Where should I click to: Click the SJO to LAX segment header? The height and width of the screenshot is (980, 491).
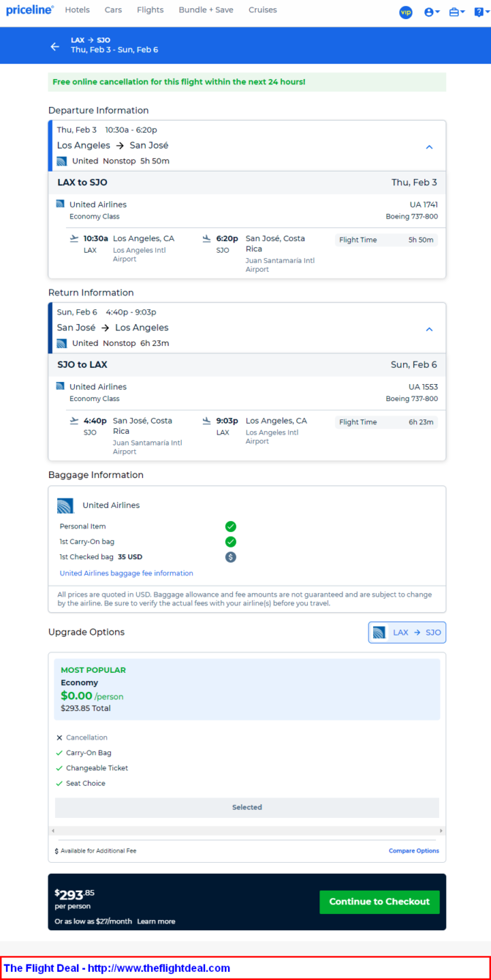tap(247, 364)
